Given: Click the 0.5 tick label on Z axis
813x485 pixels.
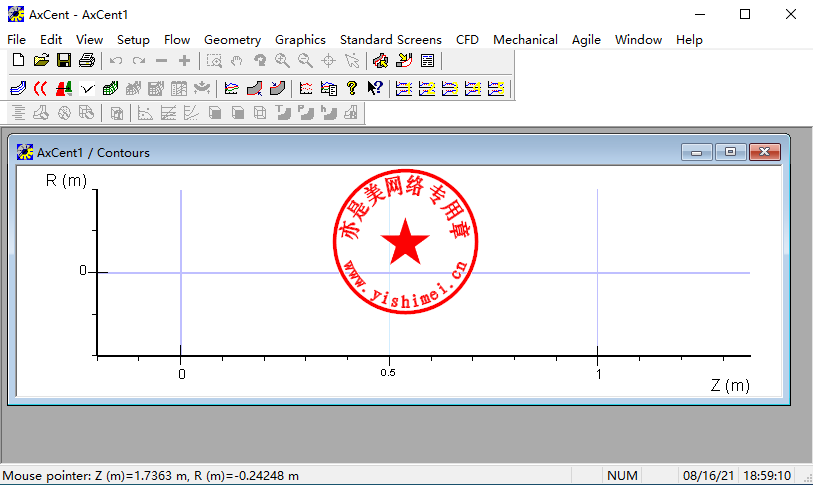Looking at the screenshot, I should coord(388,373).
